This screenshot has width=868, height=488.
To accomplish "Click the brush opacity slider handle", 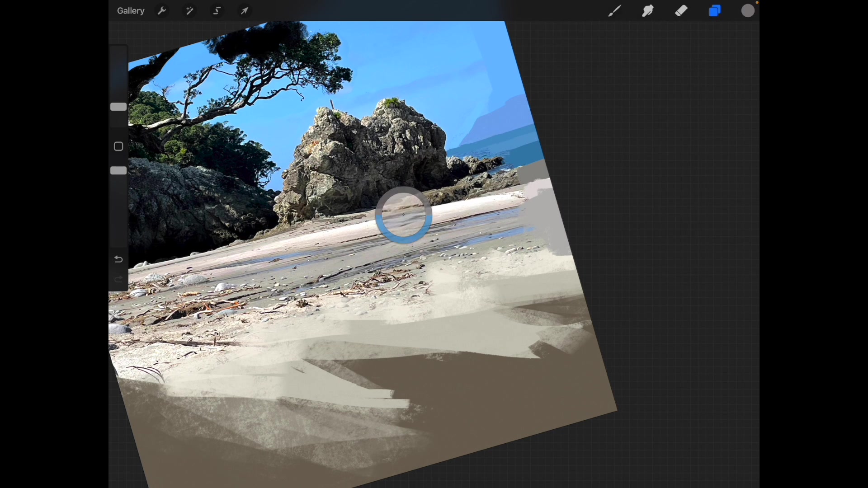I will [x=118, y=171].
